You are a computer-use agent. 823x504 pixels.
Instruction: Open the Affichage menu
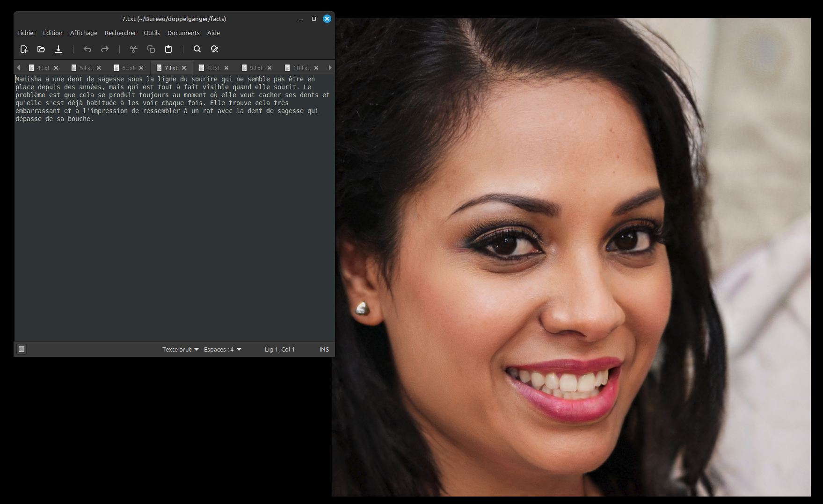(83, 33)
